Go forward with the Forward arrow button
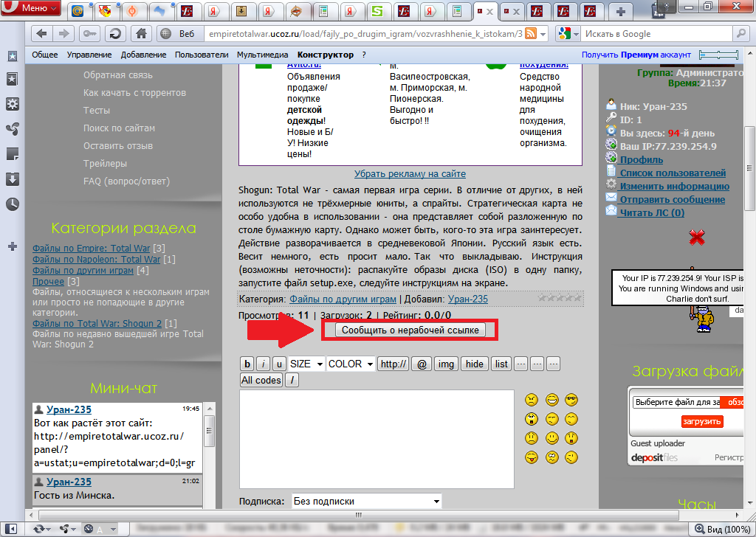 (63, 34)
